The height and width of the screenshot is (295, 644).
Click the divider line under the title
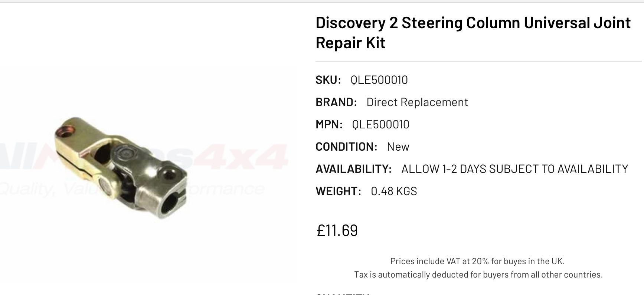(x=478, y=61)
